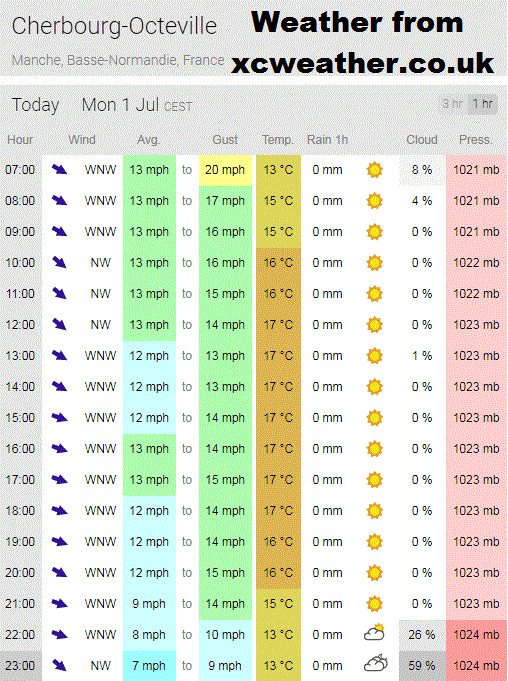Viewport: 508px width, 681px height.
Task: Click the 1024 mb pressure cell at 23:00
Action: (x=476, y=666)
